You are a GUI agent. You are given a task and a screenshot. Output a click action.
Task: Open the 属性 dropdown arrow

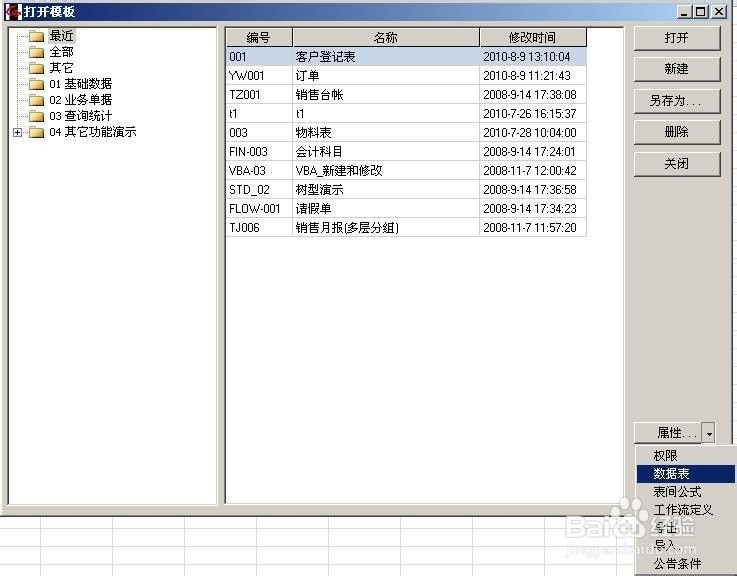(709, 433)
